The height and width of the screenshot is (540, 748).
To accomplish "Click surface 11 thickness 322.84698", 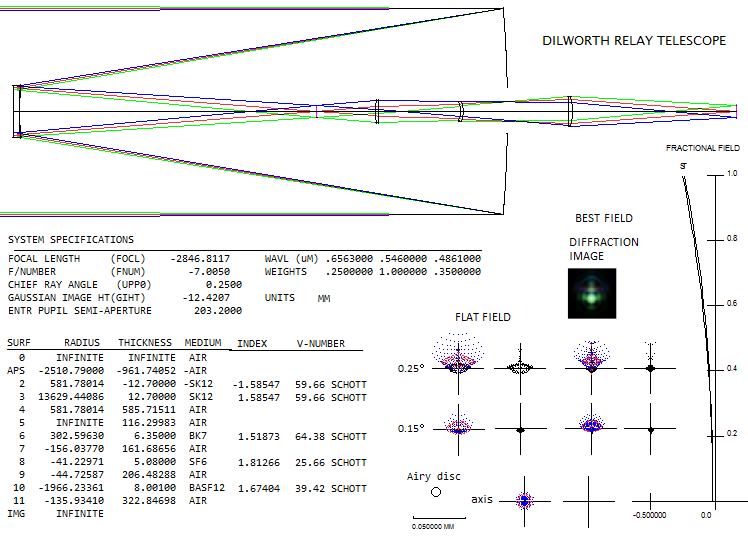I will pos(149,500).
